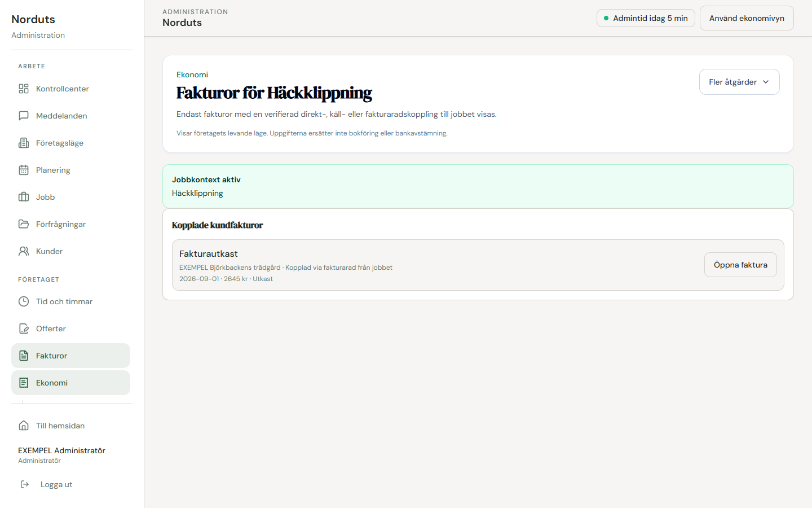The image size is (812, 508).
Task: Navigate to Jobb in the sidebar
Action: click(70, 197)
